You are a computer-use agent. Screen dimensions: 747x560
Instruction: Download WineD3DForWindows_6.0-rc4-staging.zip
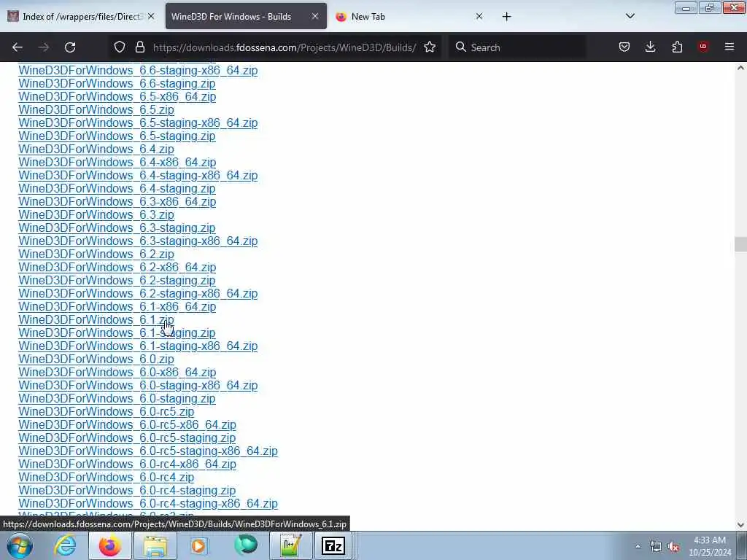click(127, 491)
